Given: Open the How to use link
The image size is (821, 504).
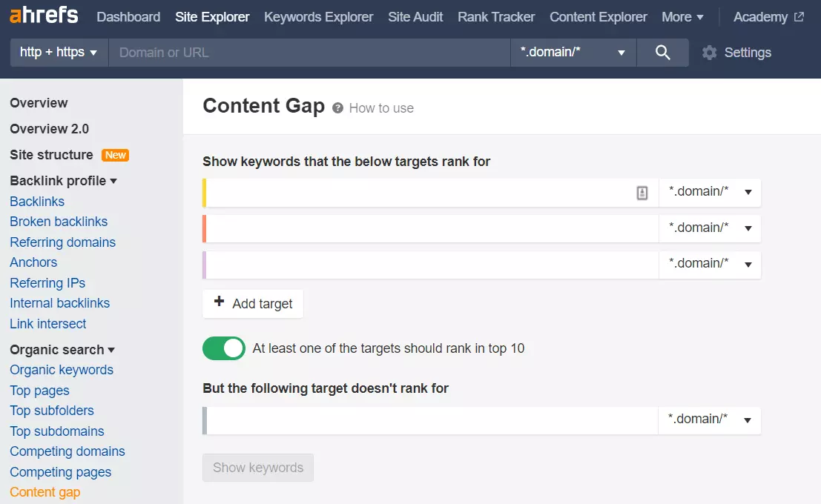Looking at the screenshot, I should pos(381,107).
